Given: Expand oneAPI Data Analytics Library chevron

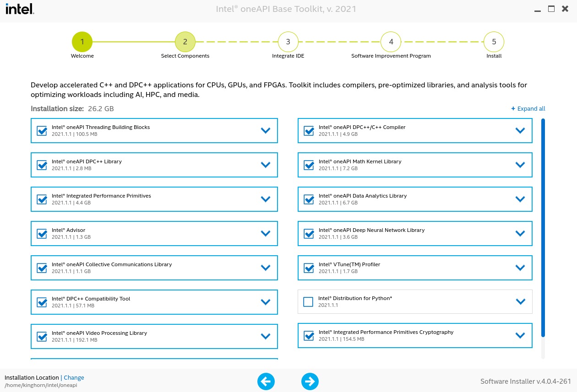Looking at the screenshot, I should [x=520, y=199].
